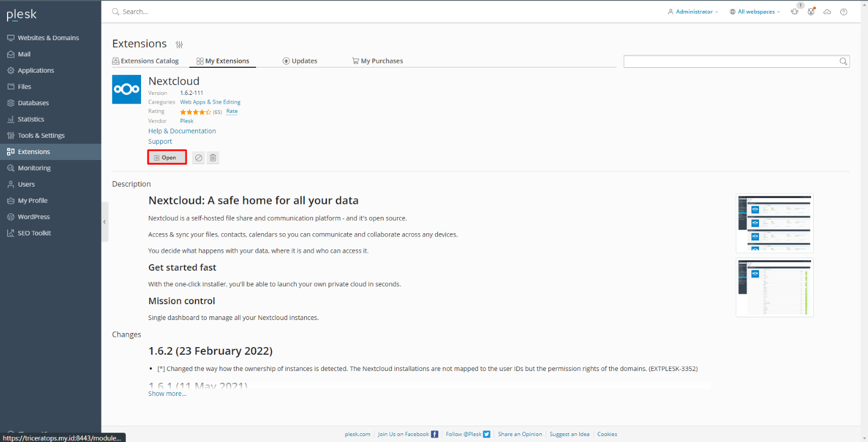This screenshot has height=442, width=868.
Task: Open Users in the sidebar
Action: click(50, 184)
